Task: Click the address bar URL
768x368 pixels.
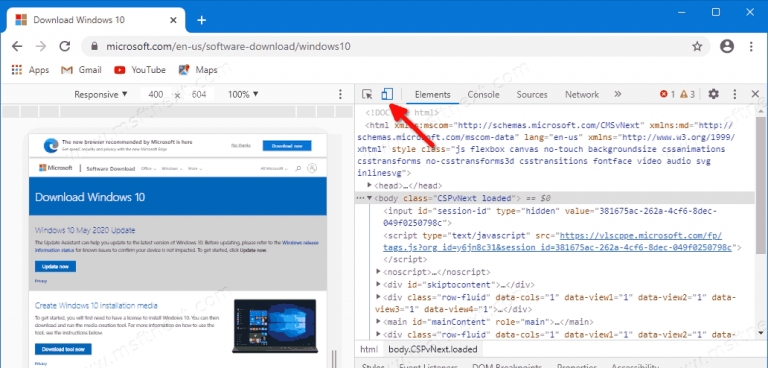Action: 228,47
